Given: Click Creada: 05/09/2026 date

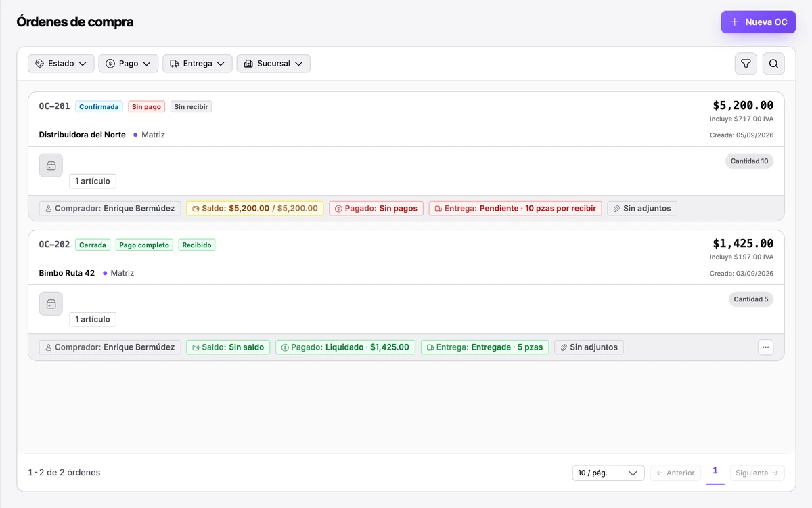Looking at the screenshot, I should pyautogui.click(x=742, y=135).
